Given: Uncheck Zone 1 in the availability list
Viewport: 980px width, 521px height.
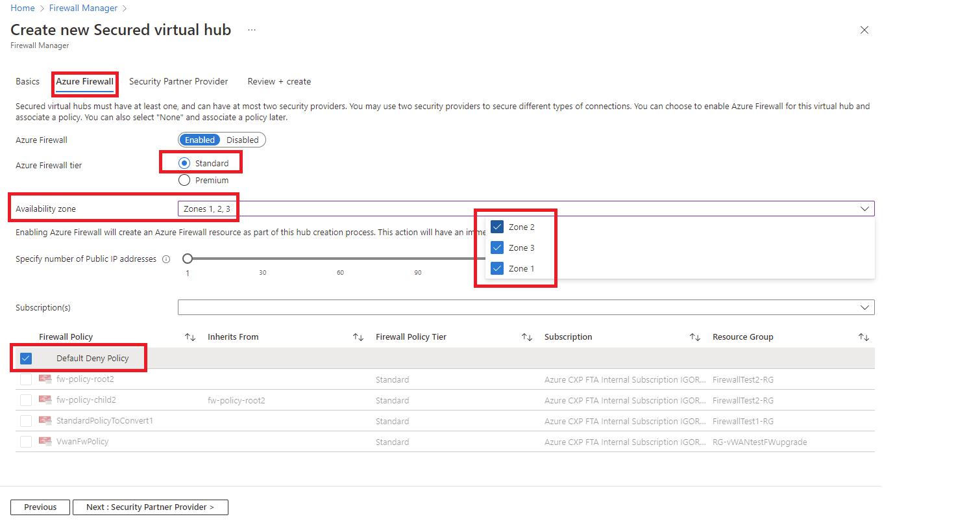Looking at the screenshot, I should pyautogui.click(x=498, y=268).
